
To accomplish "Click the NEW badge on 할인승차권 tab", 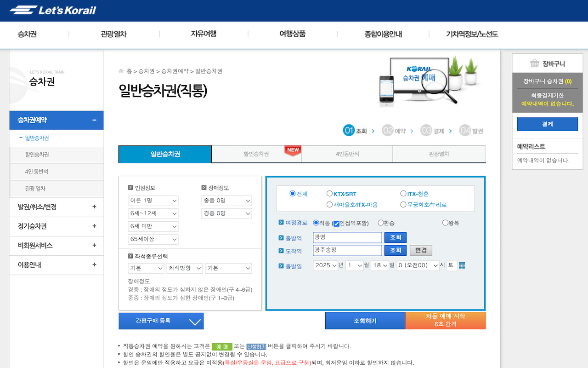I will pos(292,149).
